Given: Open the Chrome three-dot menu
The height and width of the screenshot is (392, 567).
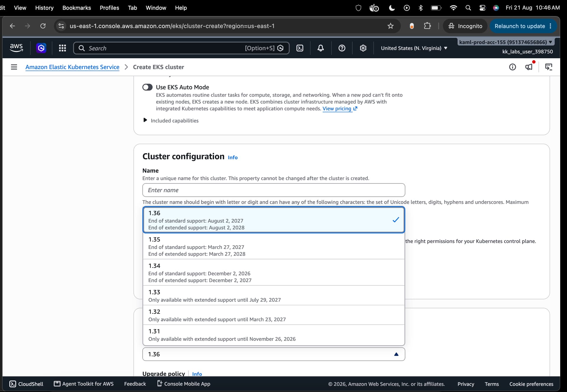Looking at the screenshot, I should pyautogui.click(x=551, y=26).
